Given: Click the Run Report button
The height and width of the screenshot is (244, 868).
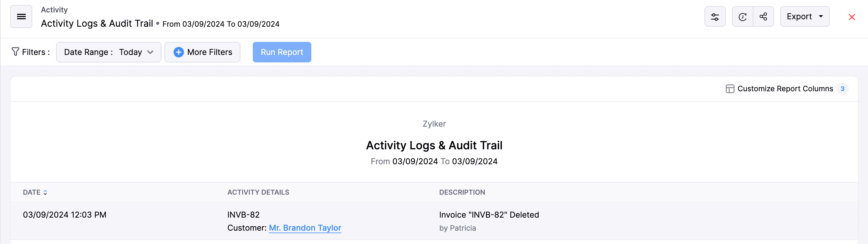Looking at the screenshot, I should point(282,52).
